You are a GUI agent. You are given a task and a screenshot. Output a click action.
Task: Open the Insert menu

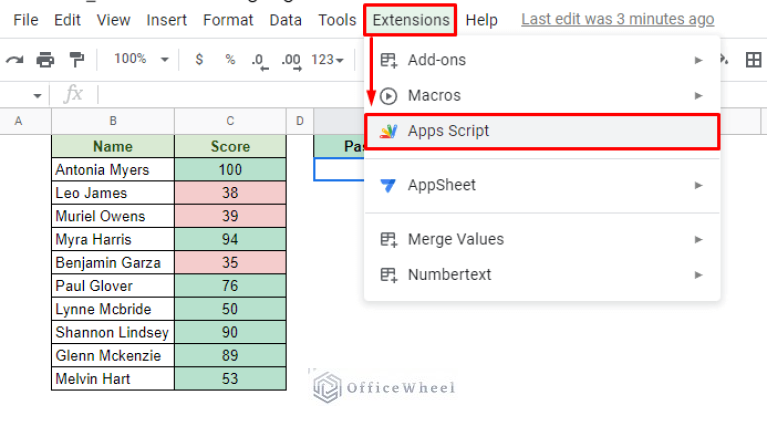166,20
